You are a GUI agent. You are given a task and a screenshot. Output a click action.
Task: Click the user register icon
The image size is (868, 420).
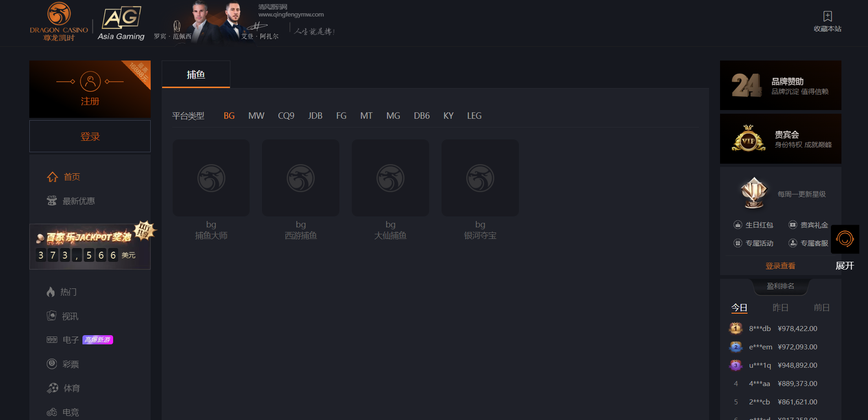click(90, 82)
